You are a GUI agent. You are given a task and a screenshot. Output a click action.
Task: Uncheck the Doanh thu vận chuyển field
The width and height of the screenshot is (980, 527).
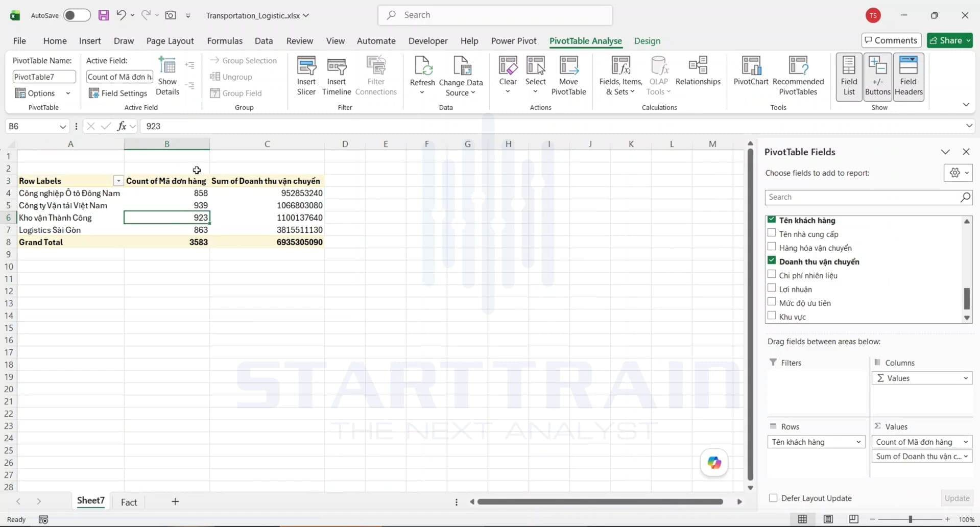coord(772,260)
